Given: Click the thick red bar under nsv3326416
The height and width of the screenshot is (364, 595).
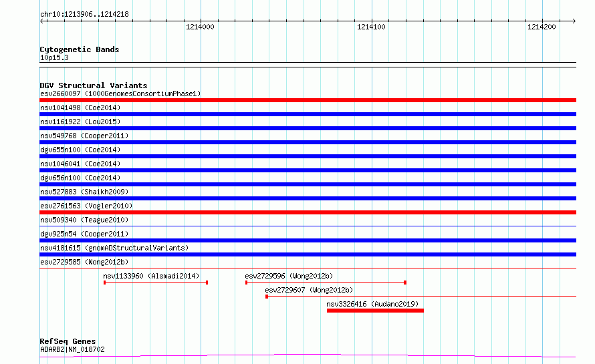Looking at the screenshot, I should coord(375,311).
